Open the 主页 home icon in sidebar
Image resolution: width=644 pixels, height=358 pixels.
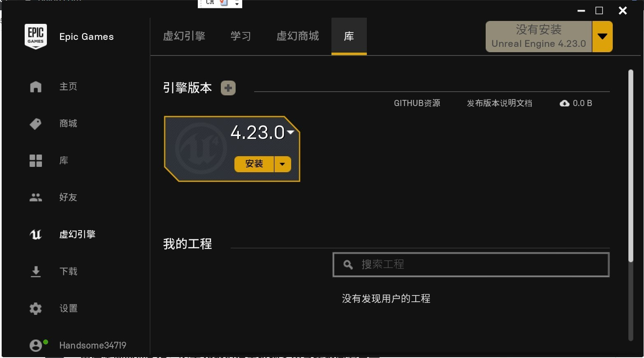pyautogui.click(x=36, y=87)
